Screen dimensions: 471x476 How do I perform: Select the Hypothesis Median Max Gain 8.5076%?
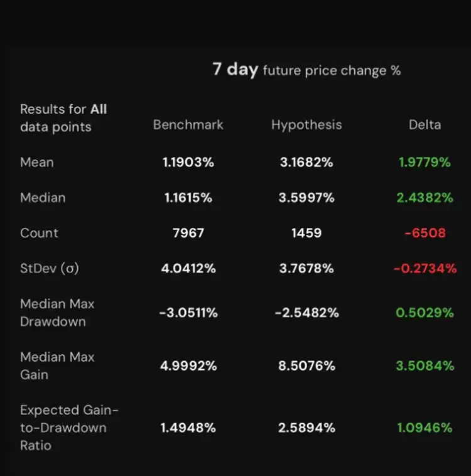tap(306, 366)
